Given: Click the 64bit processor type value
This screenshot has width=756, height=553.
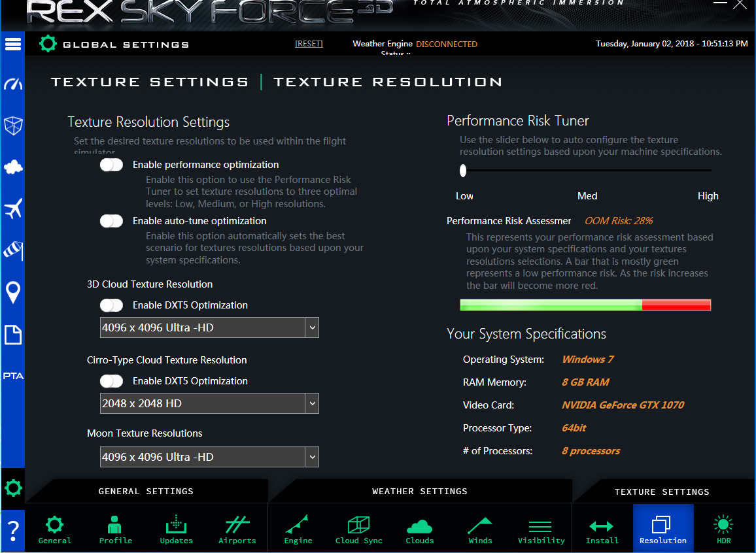Looking at the screenshot, I should tap(574, 427).
